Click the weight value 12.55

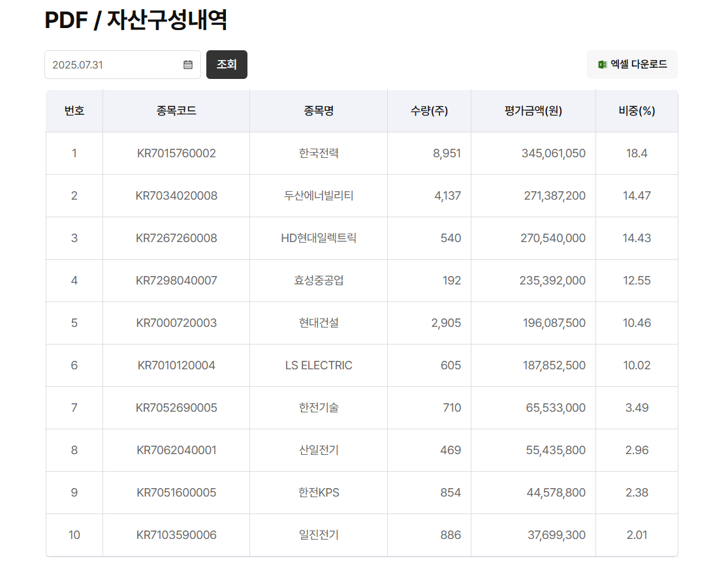pos(637,281)
